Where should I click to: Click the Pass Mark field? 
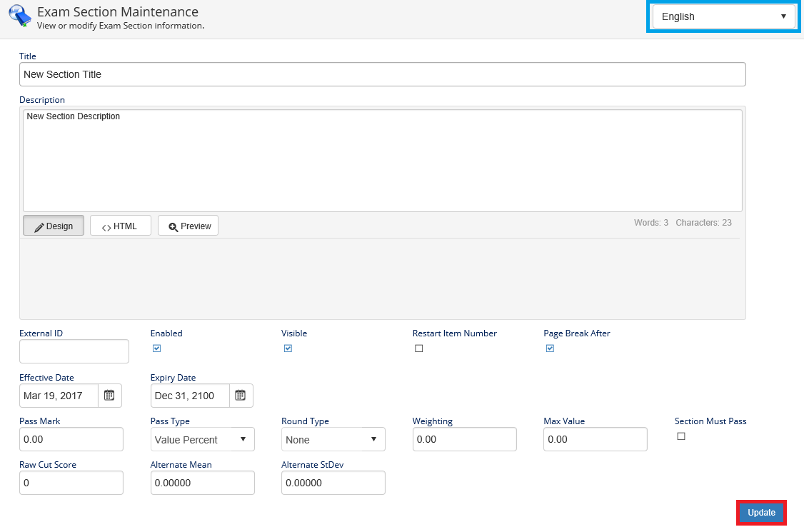[x=71, y=439]
